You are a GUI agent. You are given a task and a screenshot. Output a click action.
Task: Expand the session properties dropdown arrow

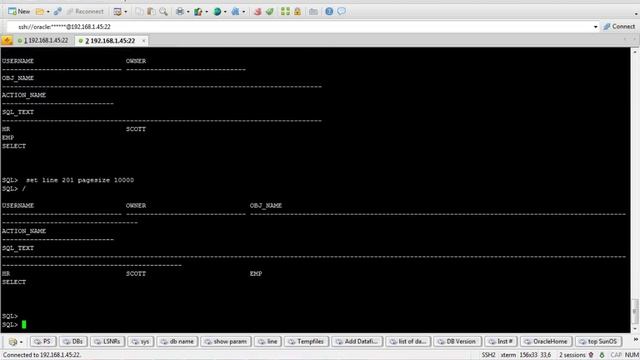click(x=125, y=12)
